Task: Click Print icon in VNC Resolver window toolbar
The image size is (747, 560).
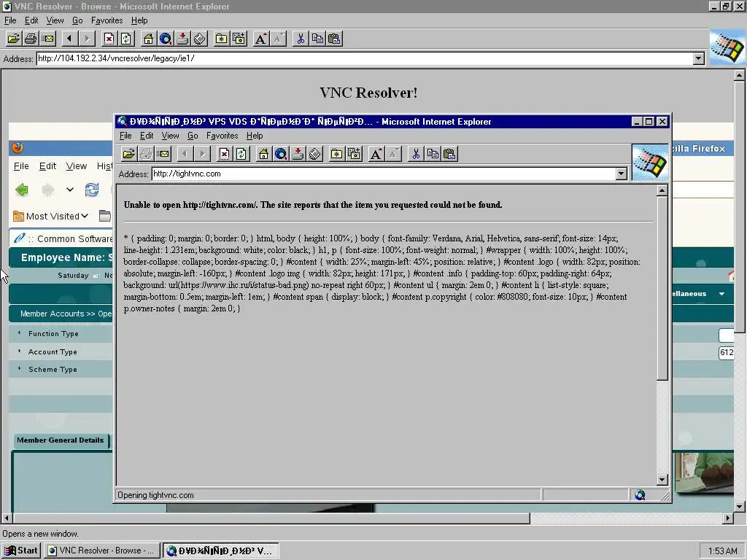Action: 31,39
